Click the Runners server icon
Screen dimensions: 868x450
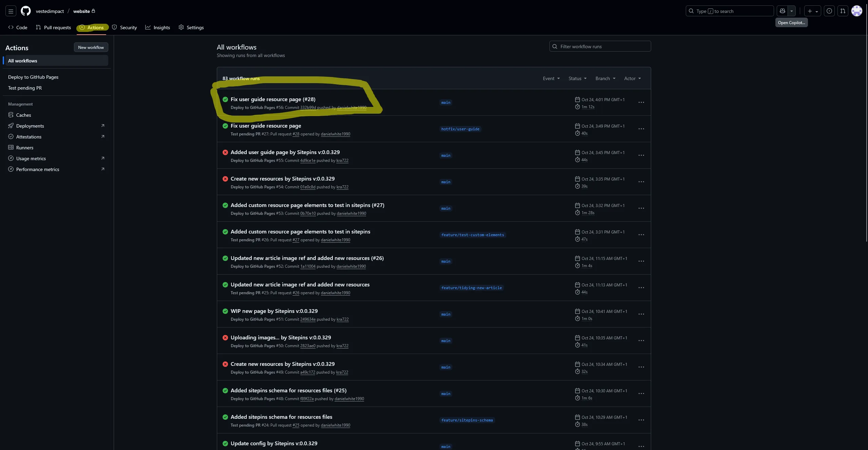(x=11, y=147)
